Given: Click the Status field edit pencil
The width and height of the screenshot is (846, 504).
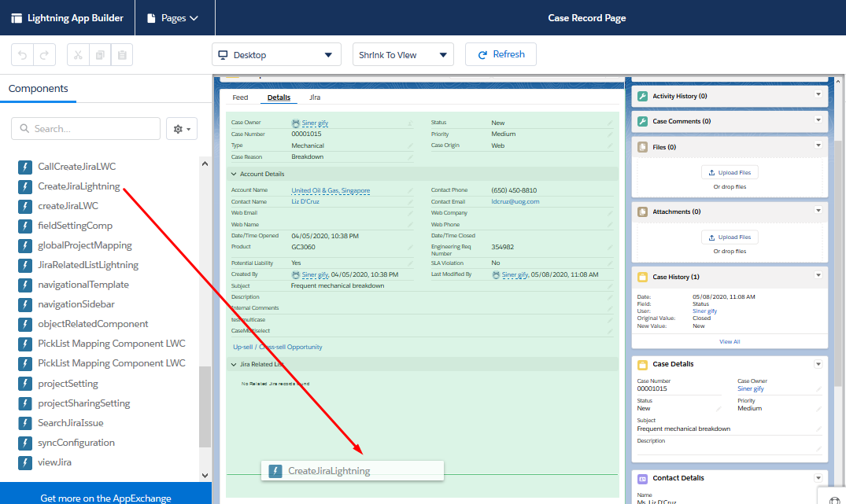Looking at the screenshot, I should pyautogui.click(x=610, y=123).
